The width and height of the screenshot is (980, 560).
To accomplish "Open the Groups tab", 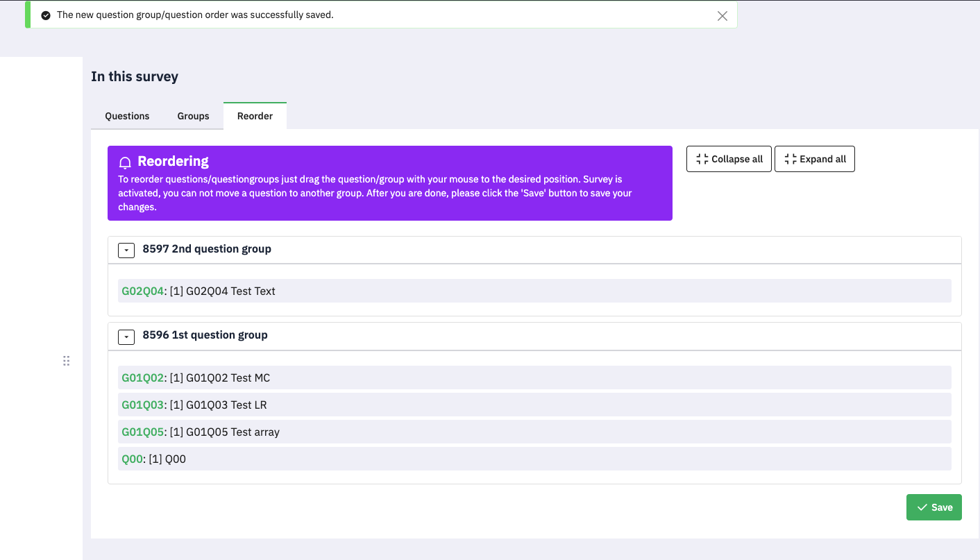I will [193, 116].
